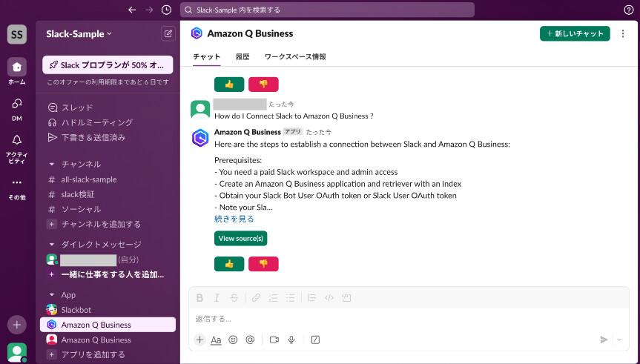Open your own (自分) direct message
This screenshot has width=640, height=364.
(108, 259)
